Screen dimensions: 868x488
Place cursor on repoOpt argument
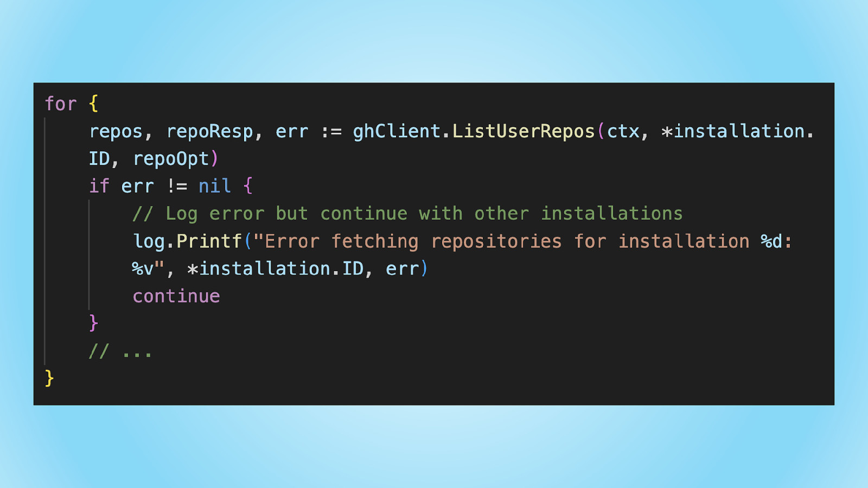coord(171,159)
